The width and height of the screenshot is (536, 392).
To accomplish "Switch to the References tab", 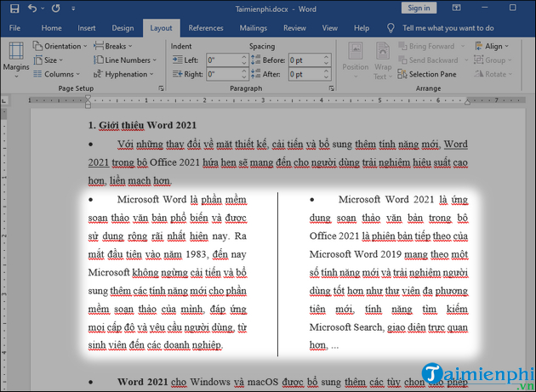I will coord(206,28).
